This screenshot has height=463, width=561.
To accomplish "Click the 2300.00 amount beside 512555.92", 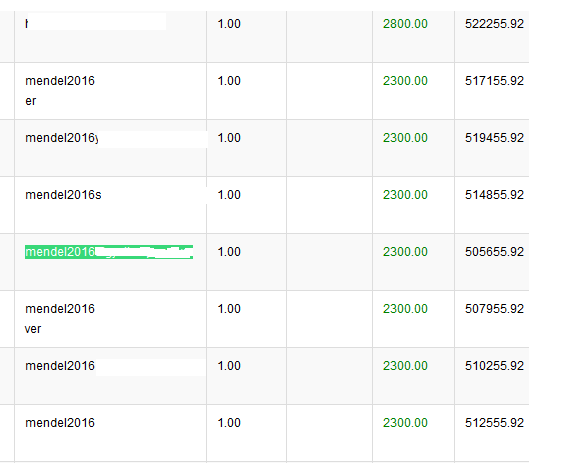I will coord(405,423).
